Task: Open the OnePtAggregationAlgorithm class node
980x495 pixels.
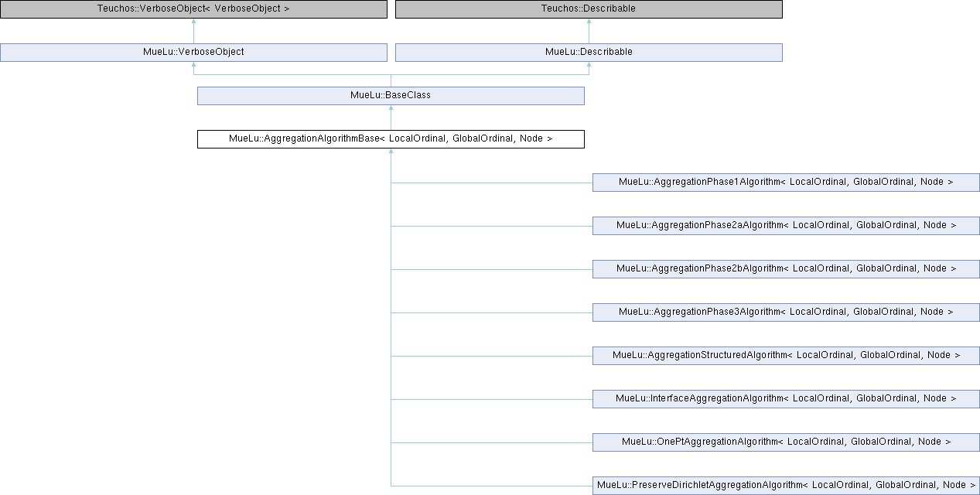Action: coord(786,442)
